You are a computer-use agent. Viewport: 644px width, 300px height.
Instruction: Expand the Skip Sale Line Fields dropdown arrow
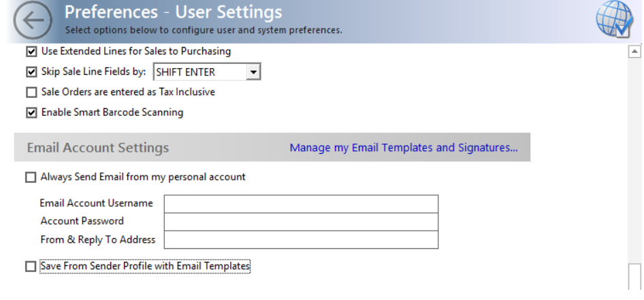(x=253, y=72)
